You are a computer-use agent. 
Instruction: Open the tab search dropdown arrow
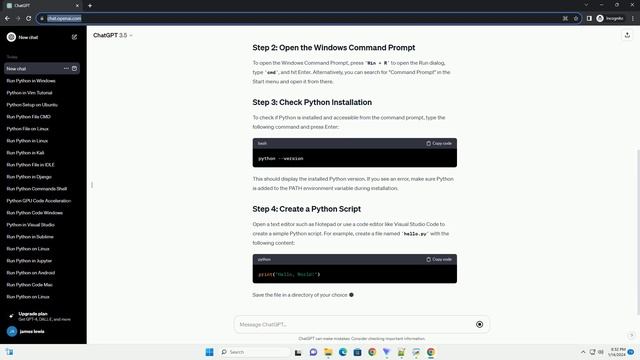click(x=586, y=5)
